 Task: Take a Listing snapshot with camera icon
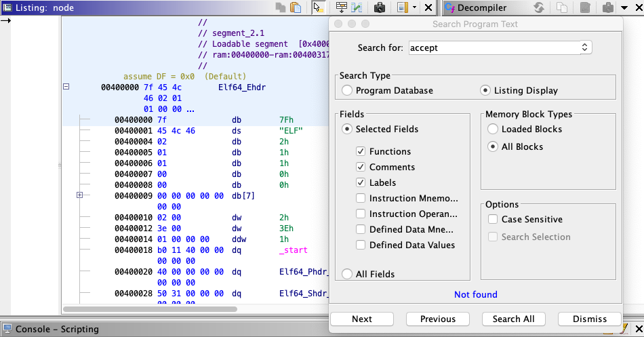(380, 7)
